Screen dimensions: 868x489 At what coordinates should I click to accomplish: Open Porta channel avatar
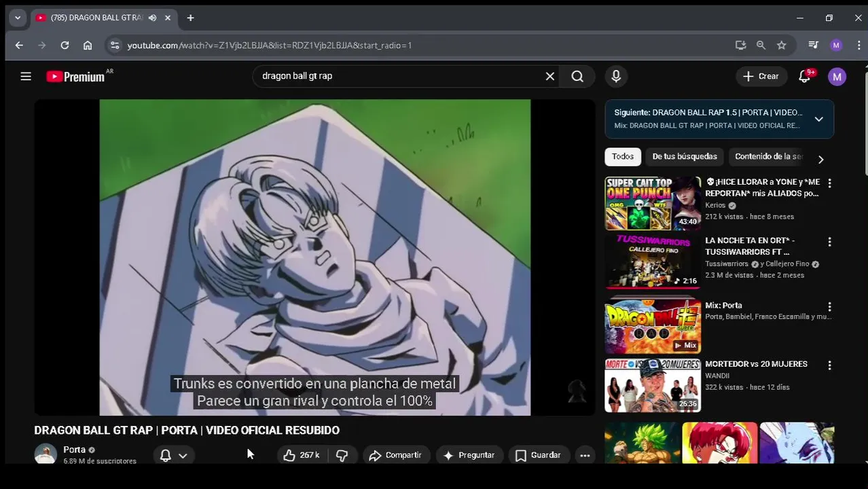[x=46, y=454]
